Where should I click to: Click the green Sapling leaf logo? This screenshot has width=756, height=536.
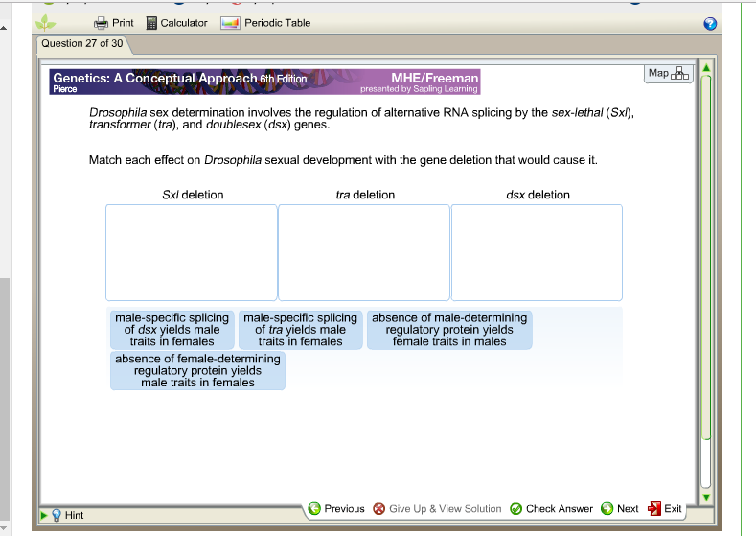tap(46, 22)
